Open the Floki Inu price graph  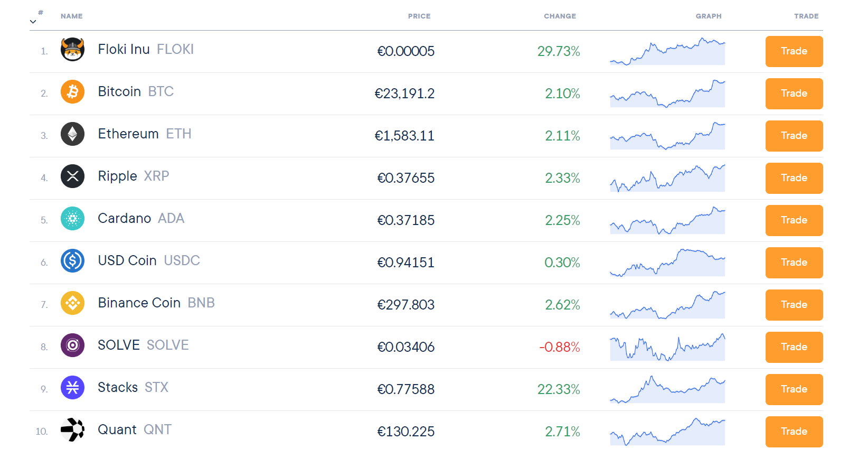pyautogui.click(x=667, y=51)
